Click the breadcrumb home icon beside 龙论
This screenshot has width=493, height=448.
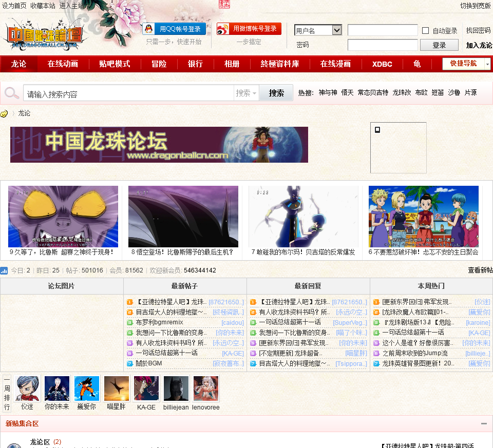coord(4,114)
